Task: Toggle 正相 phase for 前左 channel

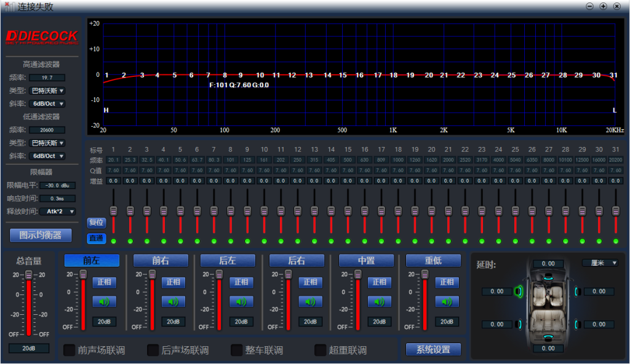Action: coord(104,282)
